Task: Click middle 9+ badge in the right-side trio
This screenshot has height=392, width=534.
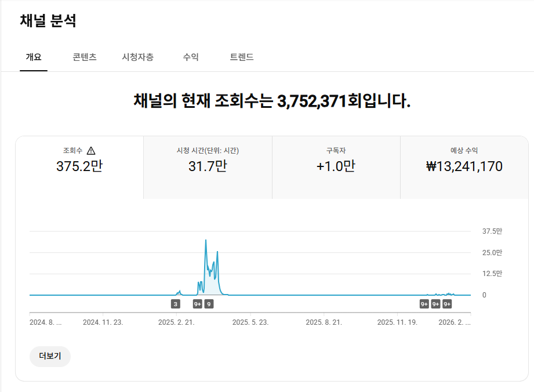Action: click(435, 304)
